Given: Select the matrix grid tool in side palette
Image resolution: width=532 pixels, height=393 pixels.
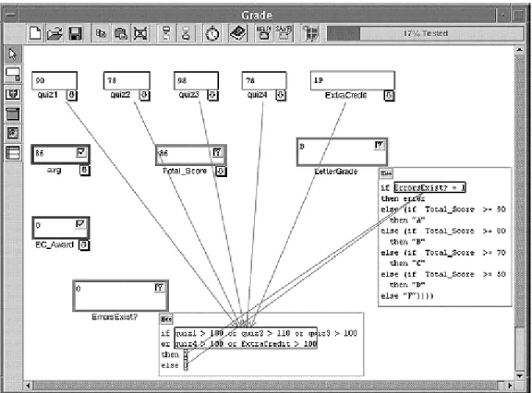Looking at the screenshot, I should click(x=13, y=152).
